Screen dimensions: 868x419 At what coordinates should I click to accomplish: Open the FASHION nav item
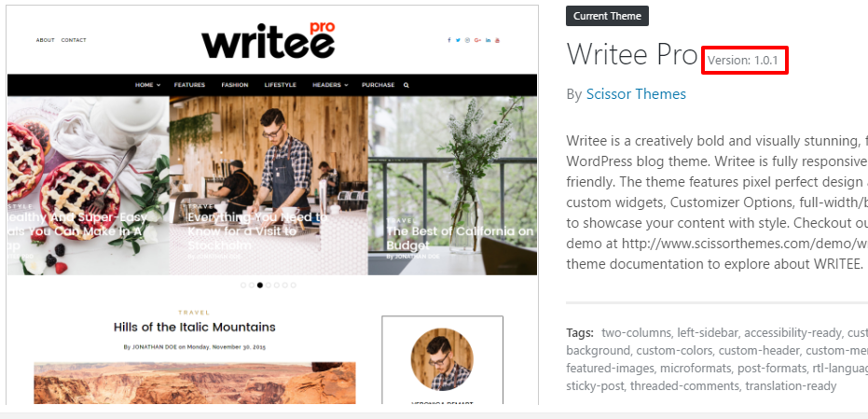[235, 85]
